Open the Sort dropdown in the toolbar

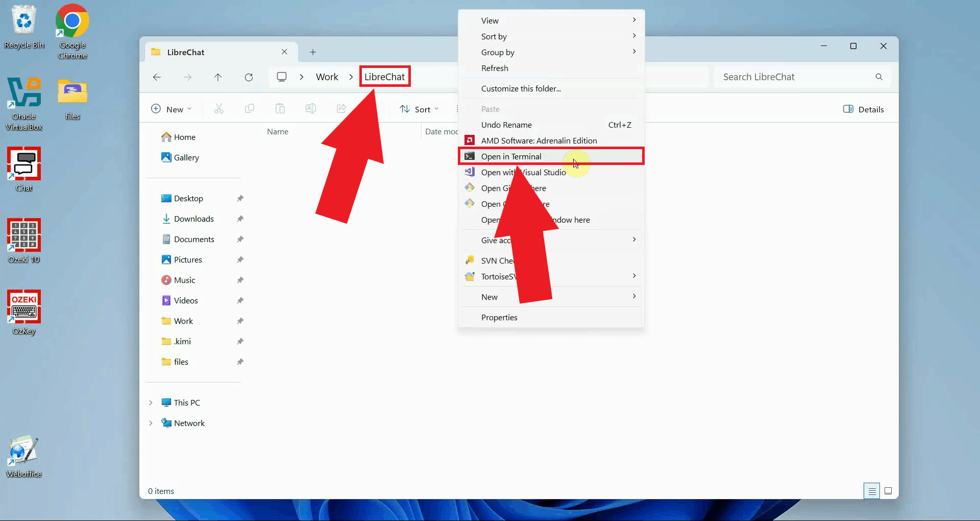(419, 109)
